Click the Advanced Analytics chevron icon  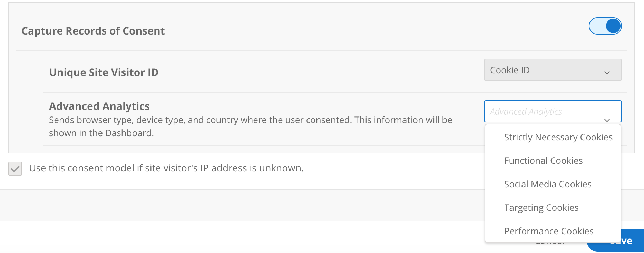click(608, 121)
